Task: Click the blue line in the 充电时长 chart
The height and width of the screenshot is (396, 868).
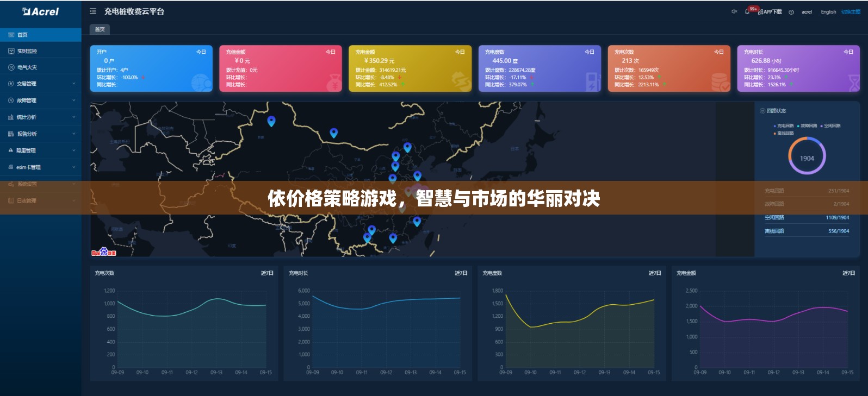Action: pyautogui.click(x=386, y=302)
